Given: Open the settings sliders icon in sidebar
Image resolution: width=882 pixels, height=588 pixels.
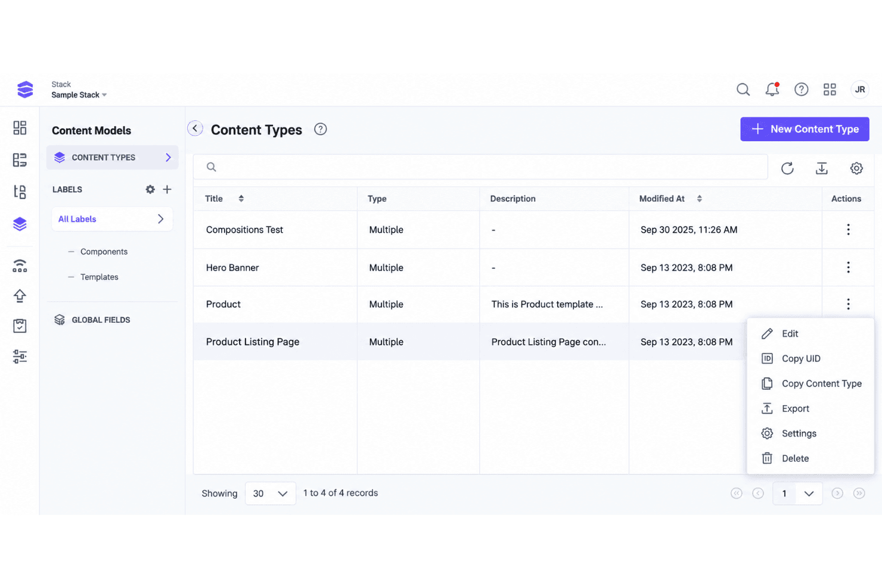Looking at the screenshot, I should coord(20,356).
